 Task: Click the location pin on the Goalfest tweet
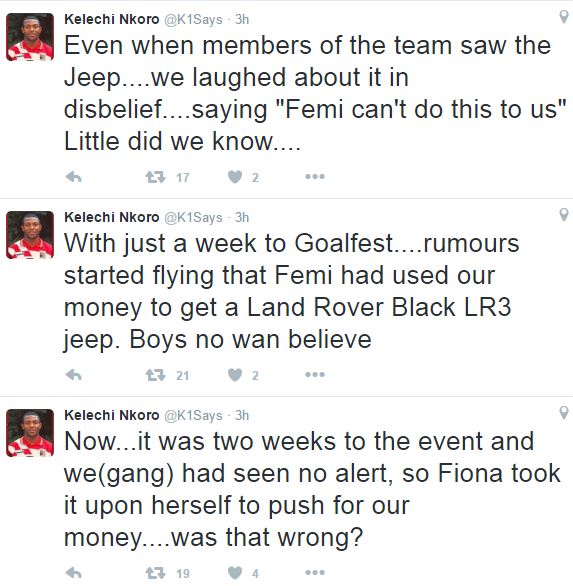564,215
